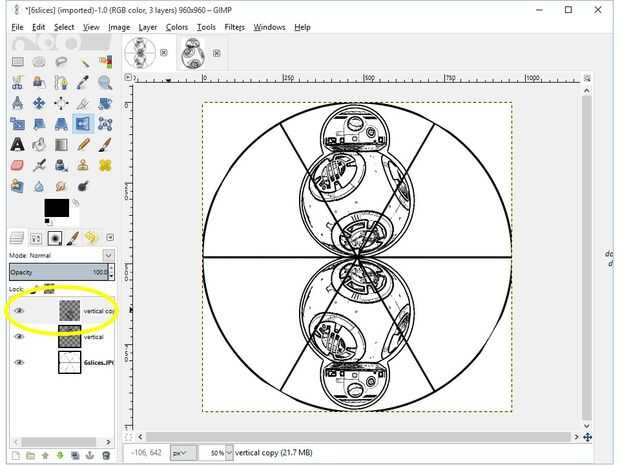
Task: Select the Free Select lasso tool
Action: (61, 62)
